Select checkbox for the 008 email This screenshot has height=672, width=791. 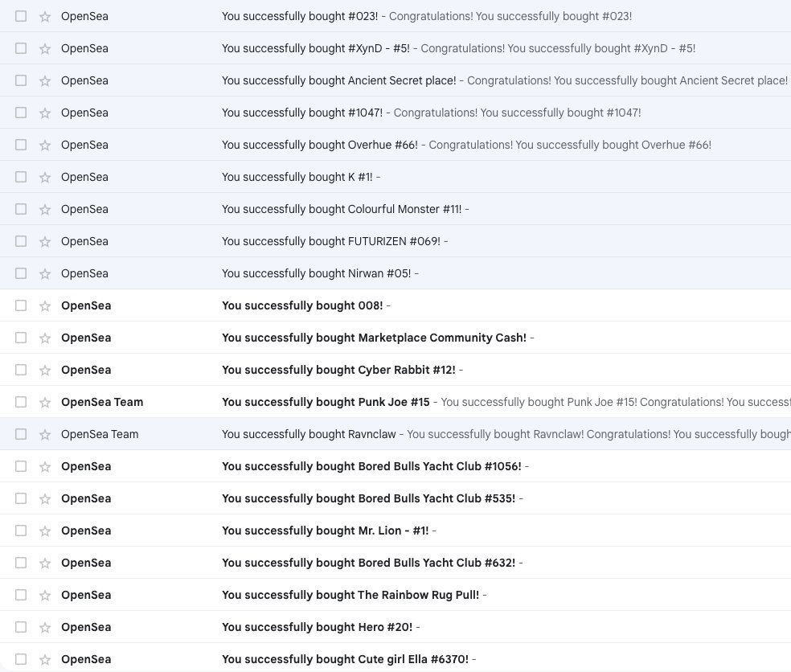[21, 305]
